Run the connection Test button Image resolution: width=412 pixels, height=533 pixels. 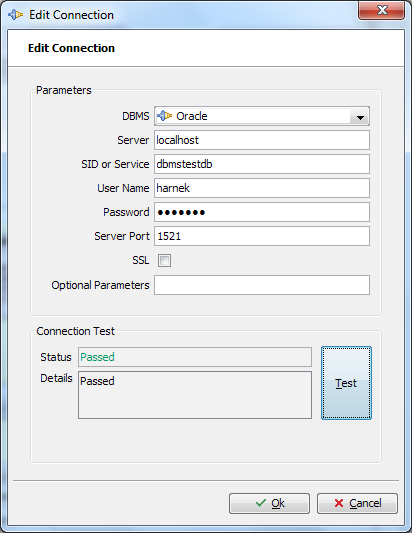(x=346, y=383)
